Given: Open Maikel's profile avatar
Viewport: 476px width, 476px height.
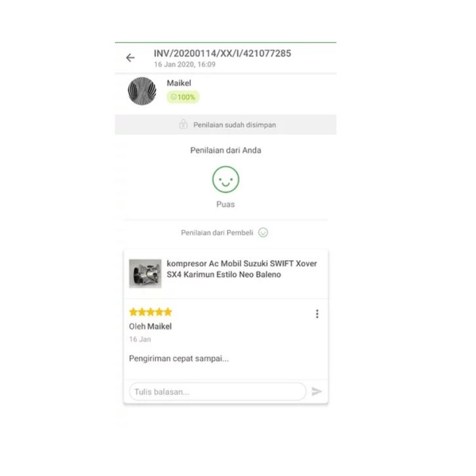Looking at the screenshot, I should coord(142,91).
